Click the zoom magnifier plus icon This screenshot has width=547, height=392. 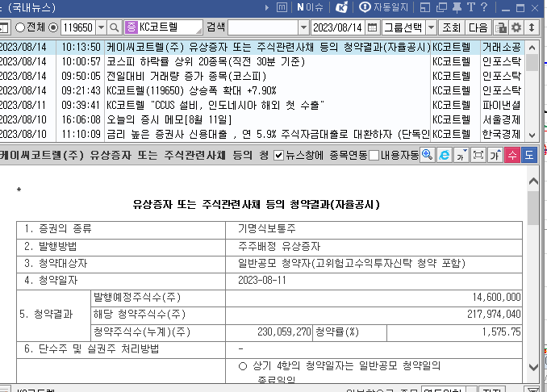[x=427, y=155]
